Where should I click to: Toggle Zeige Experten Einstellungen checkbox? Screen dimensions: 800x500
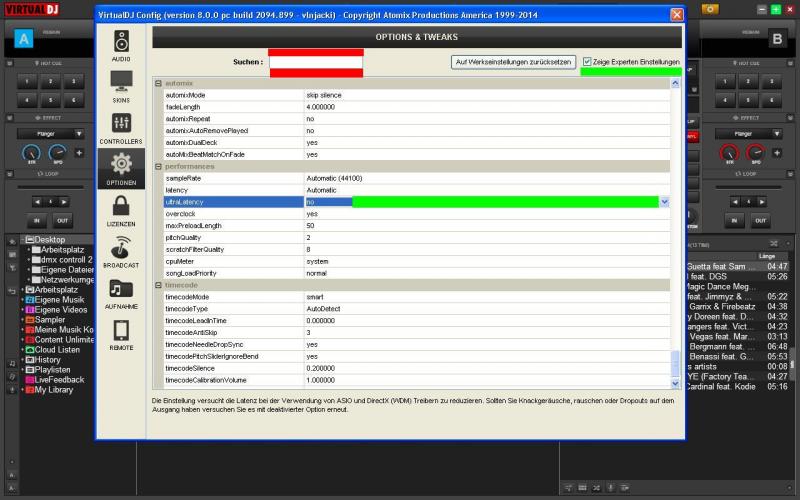tap(587, 62)
